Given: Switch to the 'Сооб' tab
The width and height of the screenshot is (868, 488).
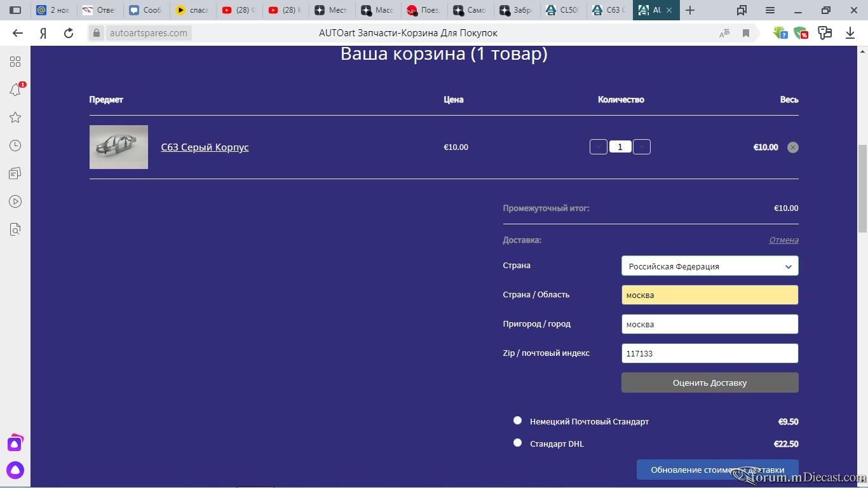Looking at the screenshot, I should point(145,10).
